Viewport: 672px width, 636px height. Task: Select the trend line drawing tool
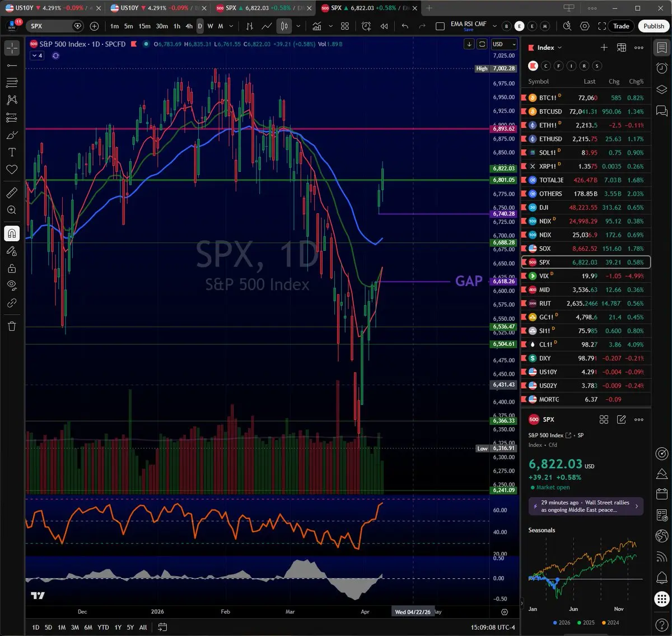pos(12,66)
